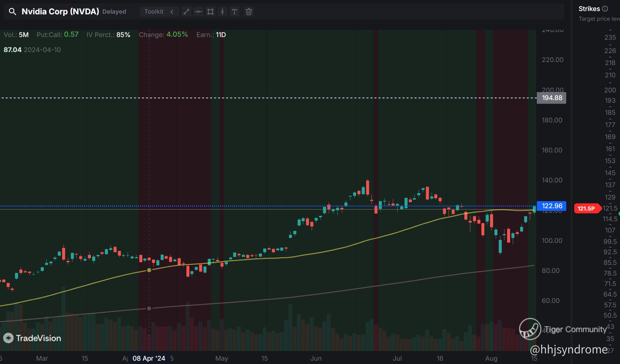
Task: Click the Earn. 11D value
Action: (x=221, y=35)
